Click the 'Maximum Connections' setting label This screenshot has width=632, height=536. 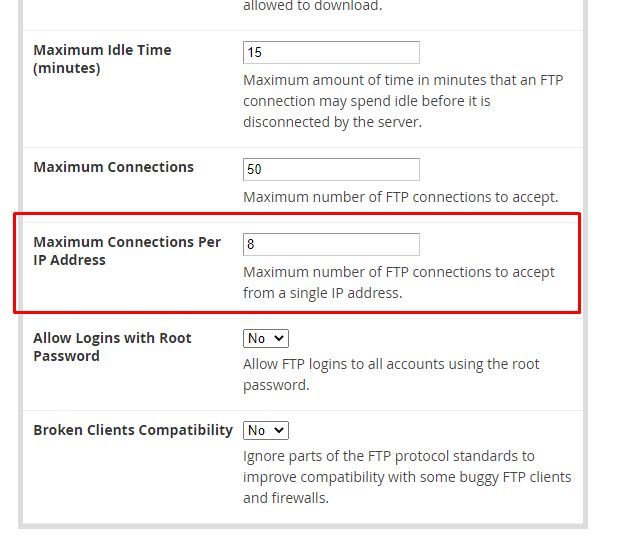[113, 167]
